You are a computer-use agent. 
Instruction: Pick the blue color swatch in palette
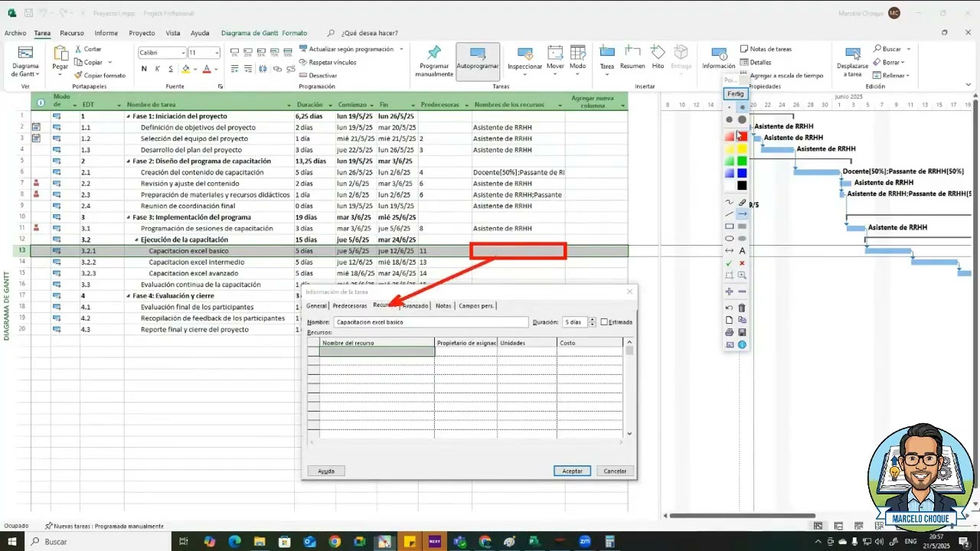pos(742,173)
